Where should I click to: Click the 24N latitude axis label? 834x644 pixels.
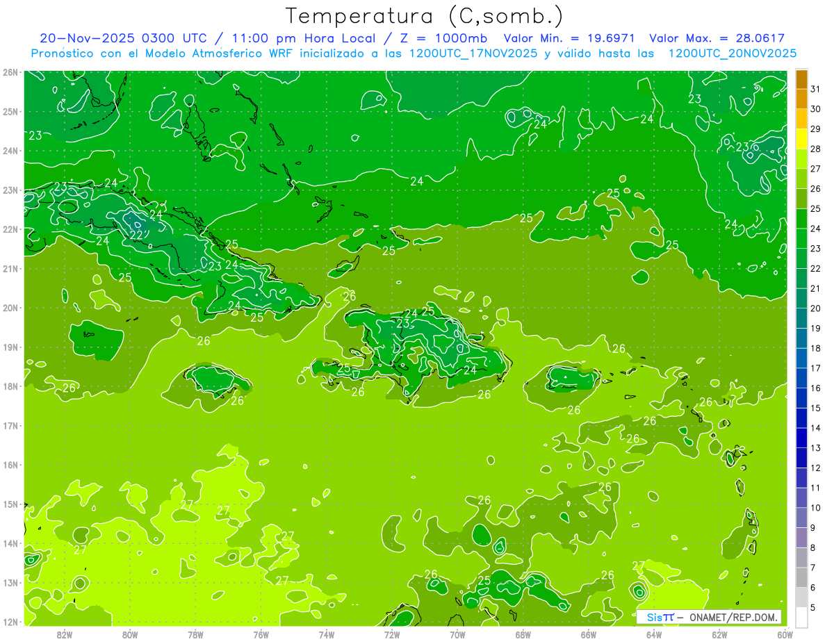coord(10,151)
